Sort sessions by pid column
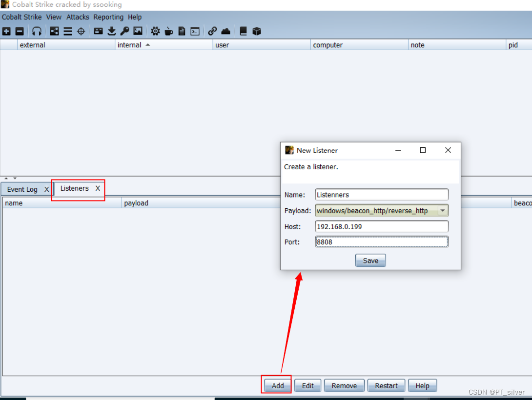Image resolution: width=532 pixels, height=400 pixels. coord(519,45)
